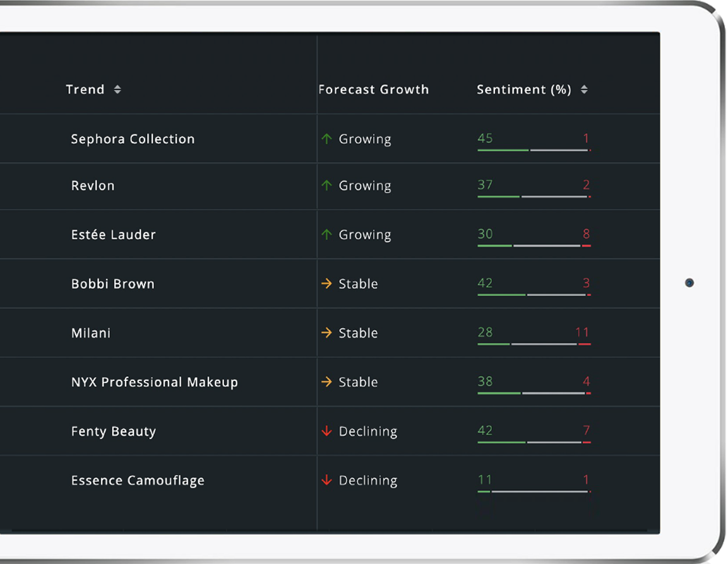This screenshot has width=728, height=564.
Task: Click negative sentiment value 11 for Milani
Action: pos(582,332)
